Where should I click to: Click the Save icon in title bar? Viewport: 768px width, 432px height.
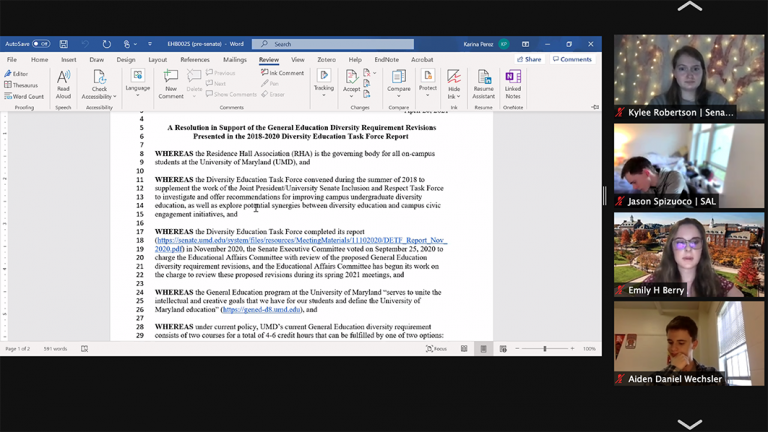[x=64, y=44]
